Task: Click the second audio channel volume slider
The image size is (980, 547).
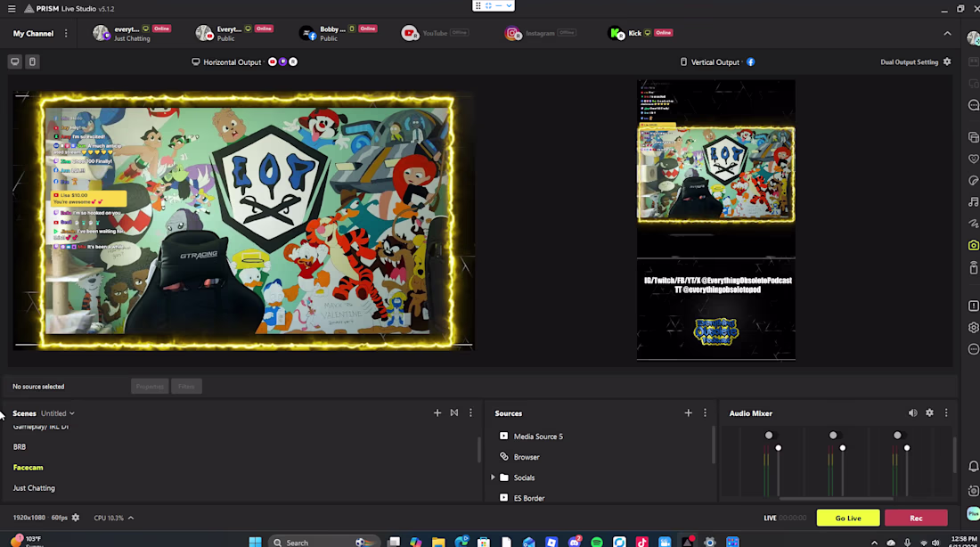Action: tap(843, 470)
